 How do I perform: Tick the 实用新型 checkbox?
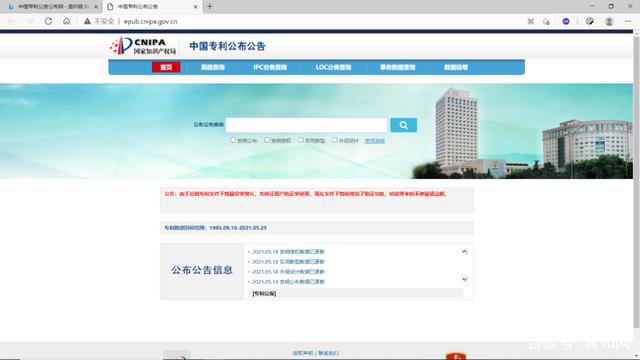point(300,140)
